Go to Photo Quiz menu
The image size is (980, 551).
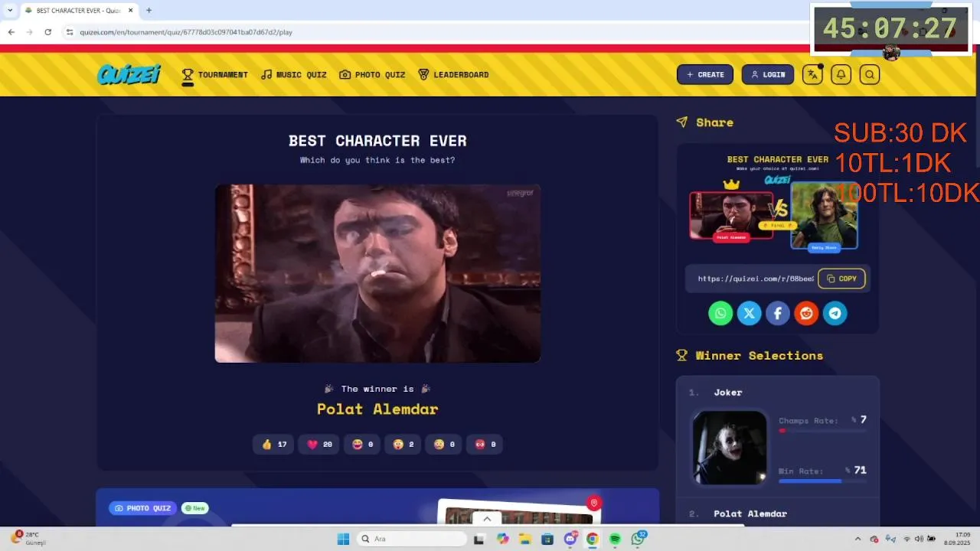[372, 74]
